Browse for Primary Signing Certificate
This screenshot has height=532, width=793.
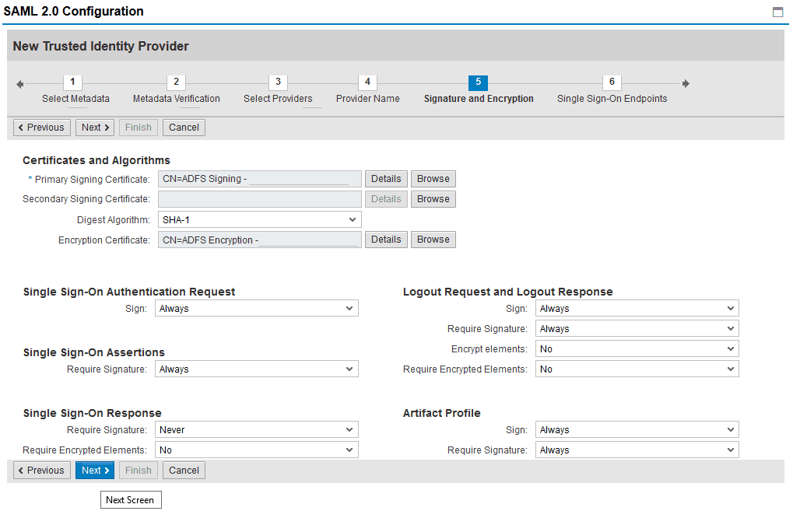(x=433, y=179)
